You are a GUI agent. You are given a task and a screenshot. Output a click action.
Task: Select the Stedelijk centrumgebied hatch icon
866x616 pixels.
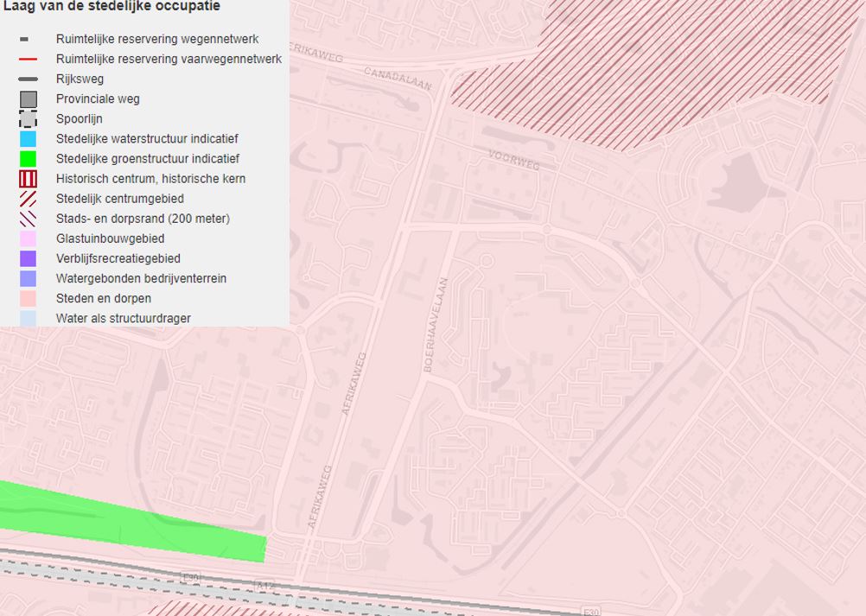pyautogui.click(x=28, y=199)
